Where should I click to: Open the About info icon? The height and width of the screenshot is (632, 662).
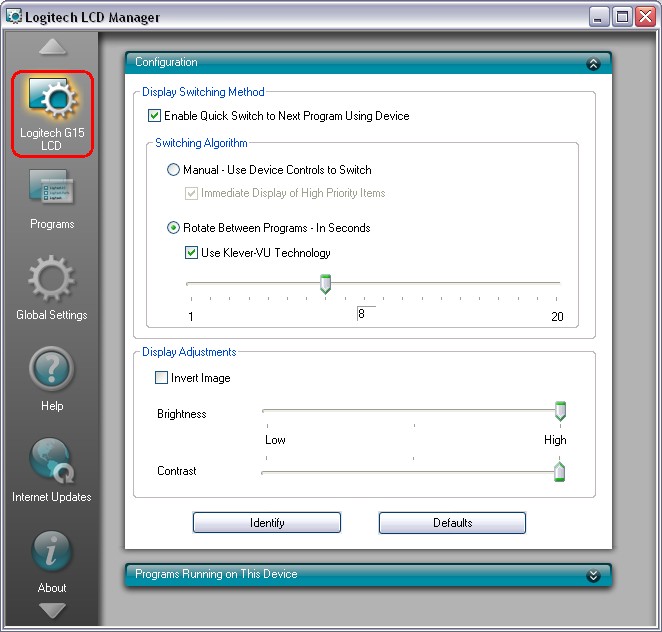coord(52,551)
